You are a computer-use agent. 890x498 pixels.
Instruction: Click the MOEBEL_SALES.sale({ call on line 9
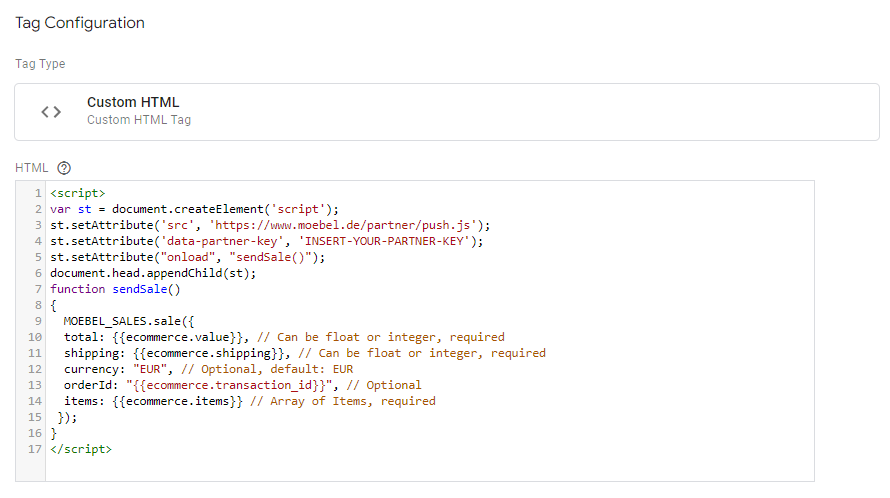(x=129, y=321)
